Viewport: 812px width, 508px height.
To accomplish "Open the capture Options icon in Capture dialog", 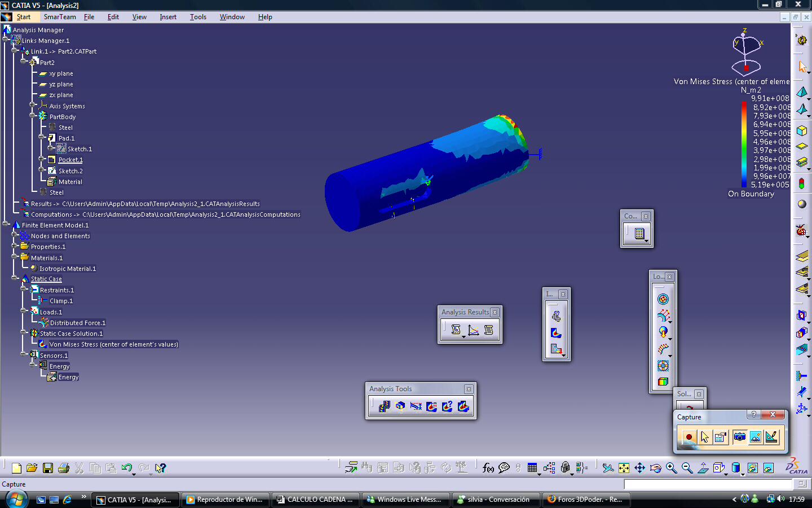I will (x=721, y=437).
